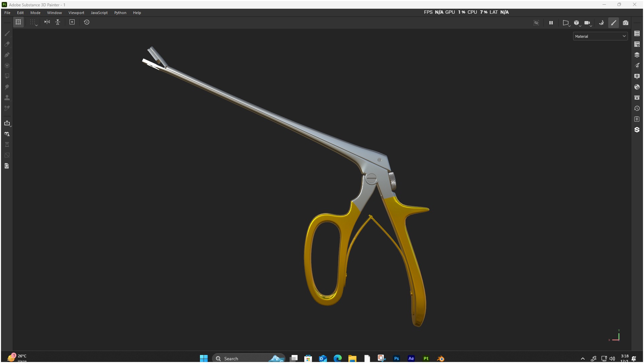
Task: Click the circular reset icon with X
Action: point(87,22)
